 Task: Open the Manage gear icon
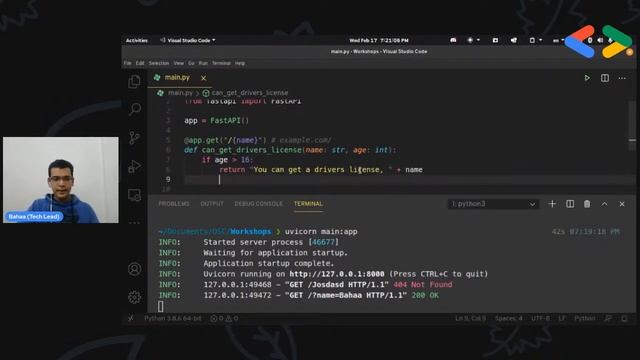(x=134, y=297)
